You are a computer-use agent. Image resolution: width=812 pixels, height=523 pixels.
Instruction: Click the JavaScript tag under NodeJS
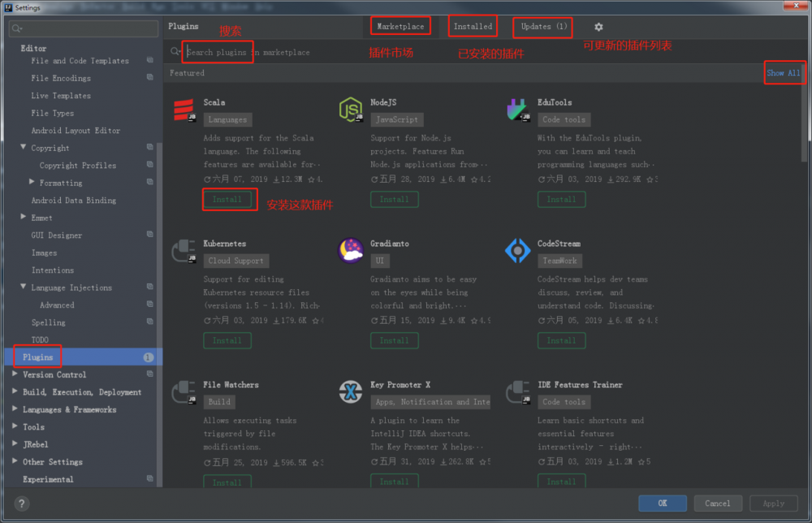(x=397, y=119)
